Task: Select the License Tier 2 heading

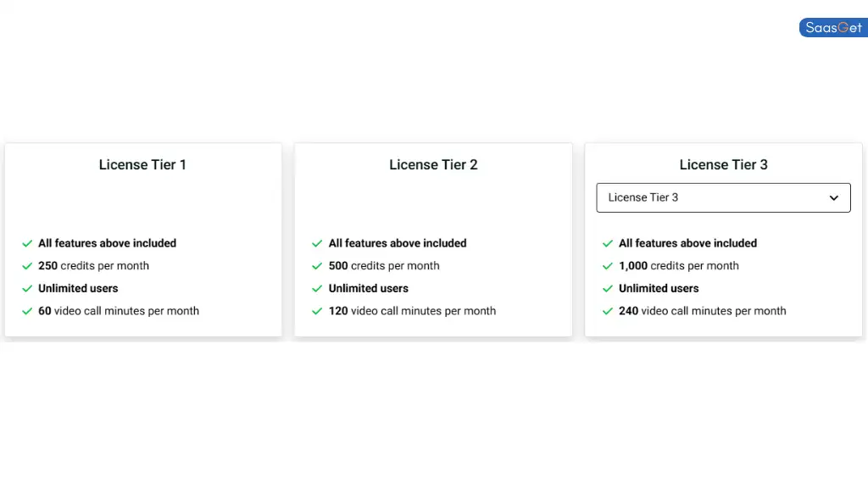Action: 433,165
